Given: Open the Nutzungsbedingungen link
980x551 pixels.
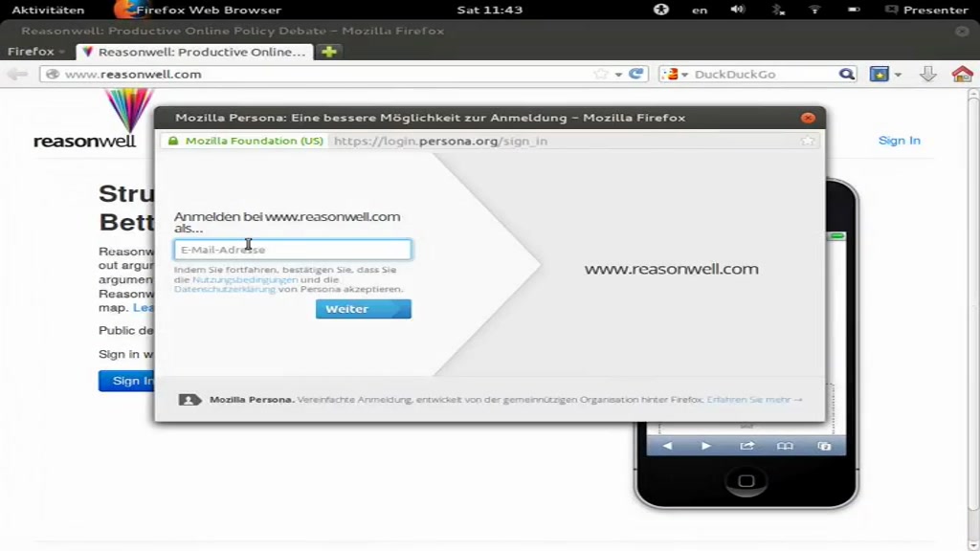Looking at the screenshot, I should [245, 280].
